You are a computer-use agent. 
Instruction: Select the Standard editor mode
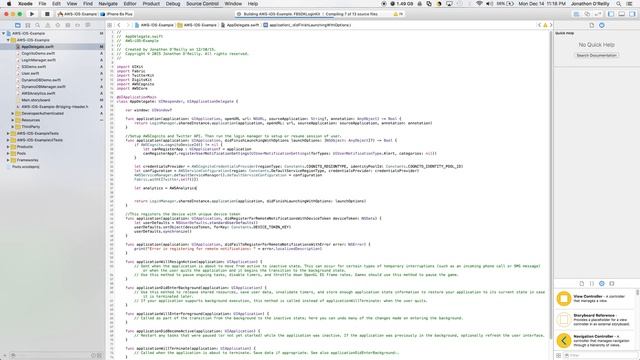[576, 14]
